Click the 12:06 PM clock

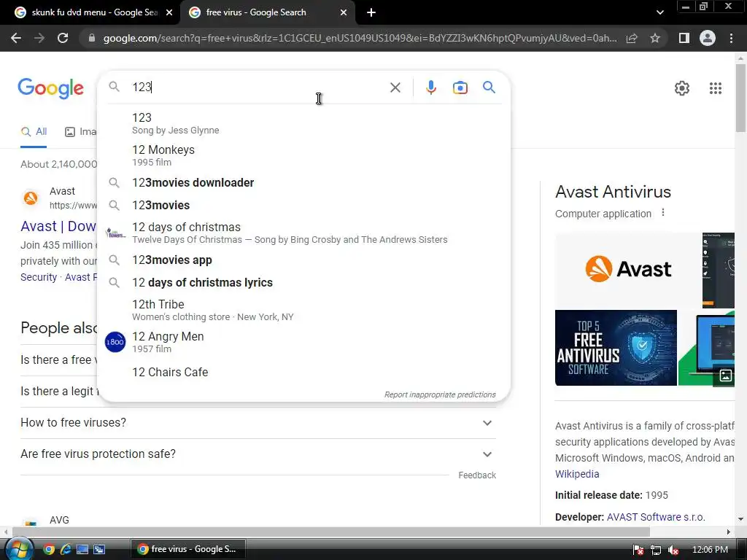click(709, 550)
